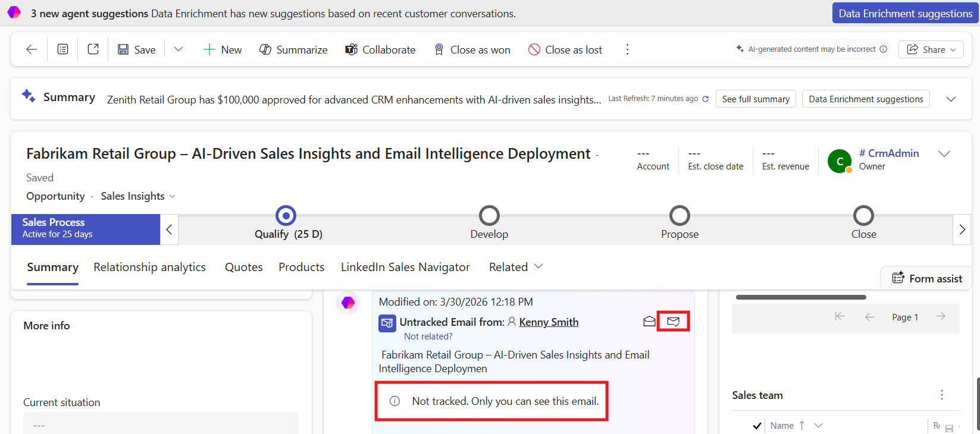Click the horizontal scrollbar above Page 1

tap(801, 297)
